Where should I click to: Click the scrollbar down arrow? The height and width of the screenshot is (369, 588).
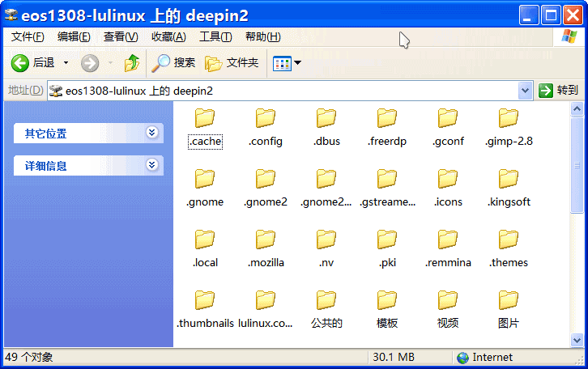point(577,340)
